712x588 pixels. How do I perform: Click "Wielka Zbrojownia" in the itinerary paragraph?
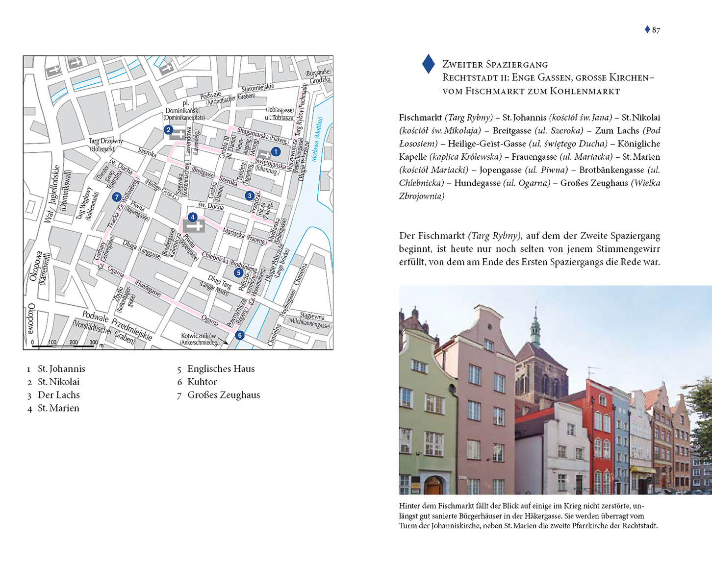pyautogui.click(x=530, y=190)
